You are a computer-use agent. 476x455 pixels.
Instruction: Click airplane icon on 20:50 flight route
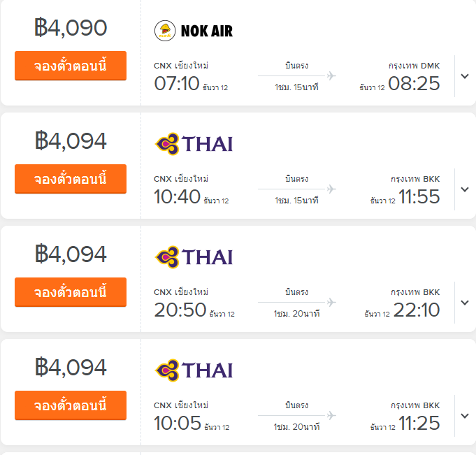(331, 302)
